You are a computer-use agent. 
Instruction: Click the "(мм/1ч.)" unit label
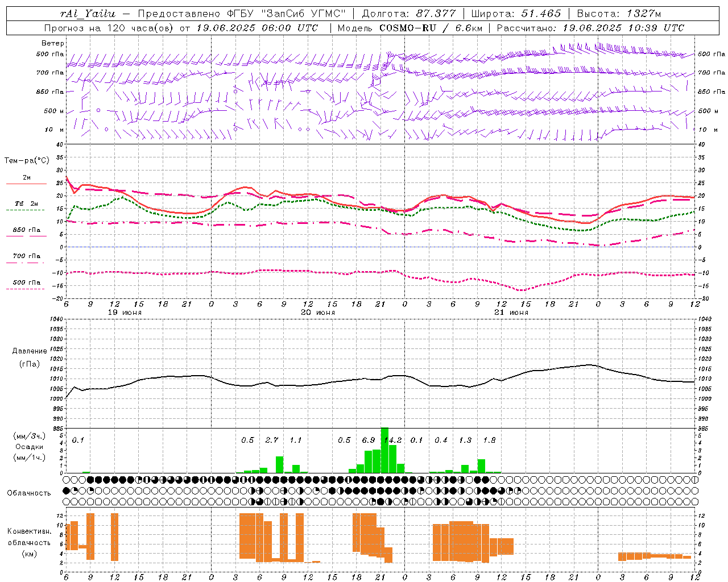click(x=29, y=458)
